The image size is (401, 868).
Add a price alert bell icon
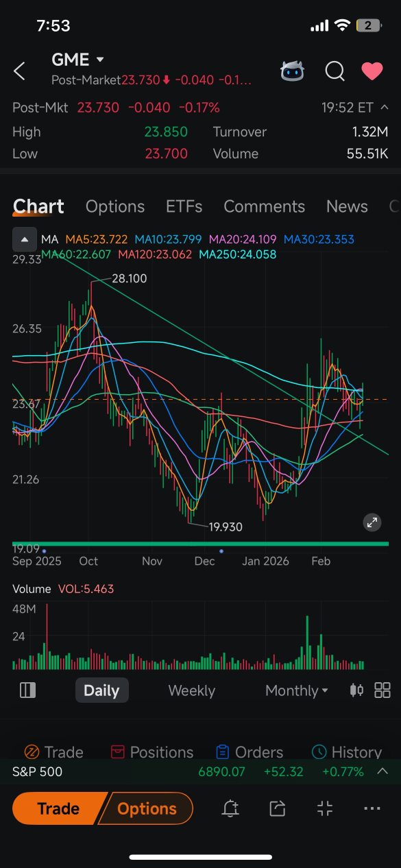point(230,809)
